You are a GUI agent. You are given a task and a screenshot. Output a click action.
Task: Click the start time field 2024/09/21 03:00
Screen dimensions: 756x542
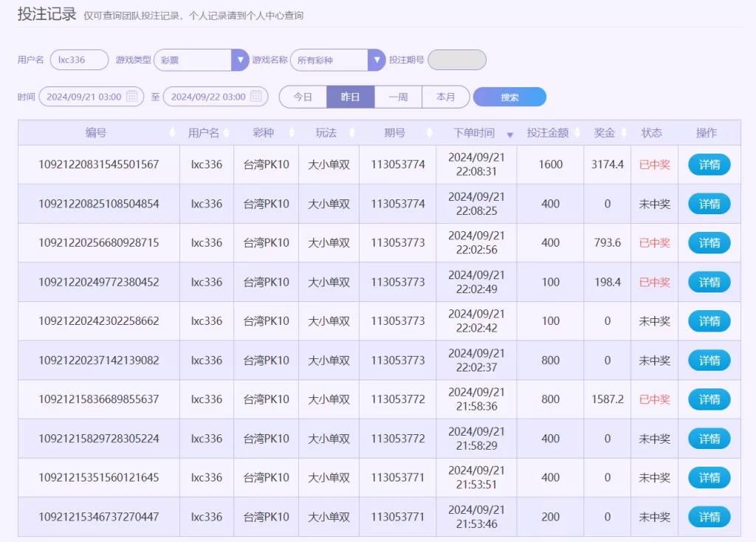[91, 97]
